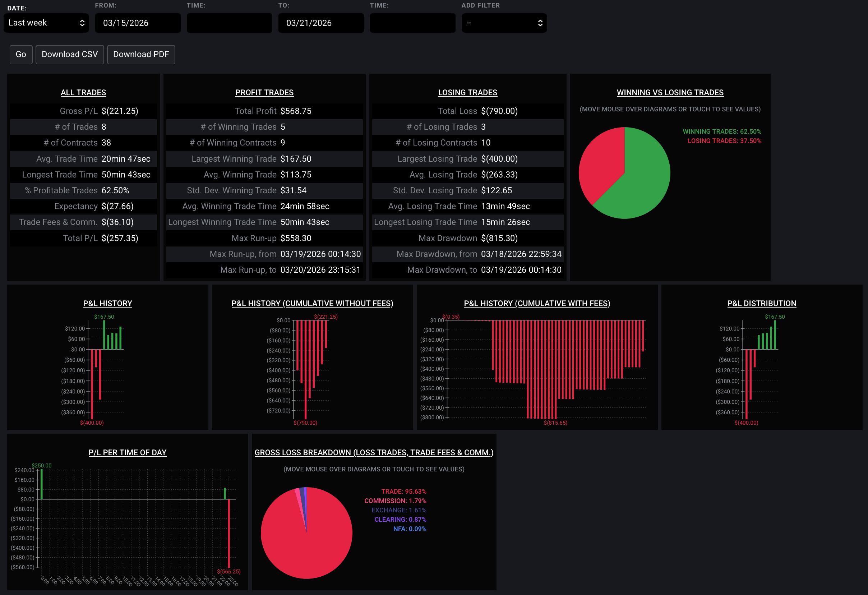Click Download CSV button
The width and height of the screenshot is (868, 595).
(69, 55)
